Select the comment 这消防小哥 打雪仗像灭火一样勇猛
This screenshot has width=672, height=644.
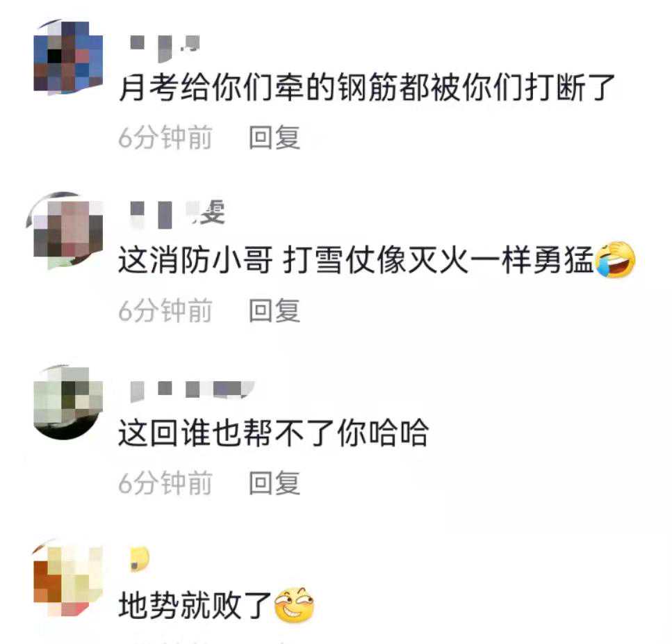[x=377, y=260]
